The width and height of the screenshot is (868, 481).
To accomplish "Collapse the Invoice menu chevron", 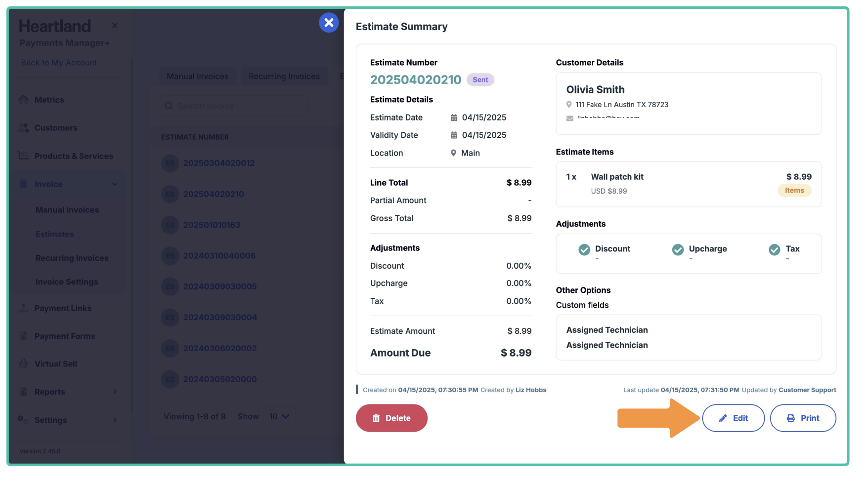I will click(x=115, y=184).
